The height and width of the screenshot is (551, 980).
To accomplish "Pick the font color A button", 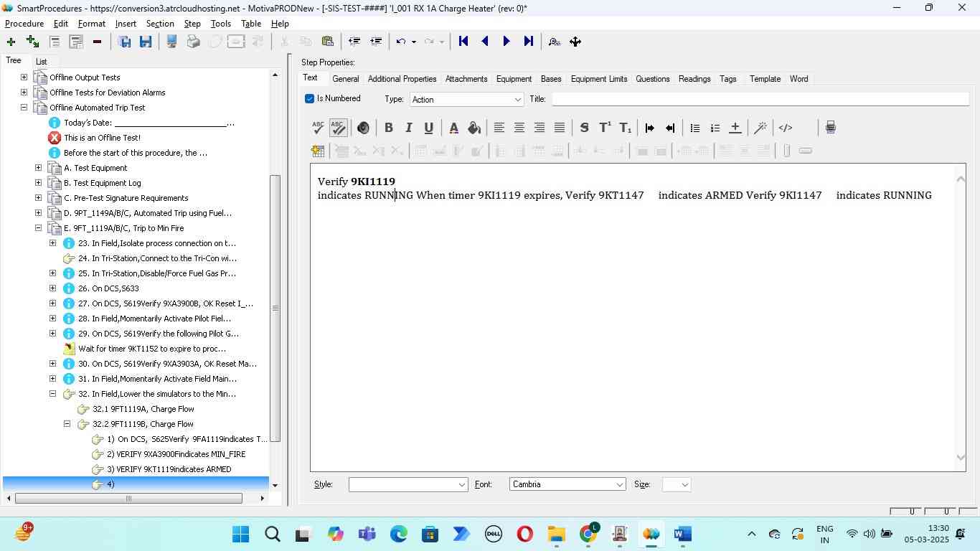I will [453, 128].
